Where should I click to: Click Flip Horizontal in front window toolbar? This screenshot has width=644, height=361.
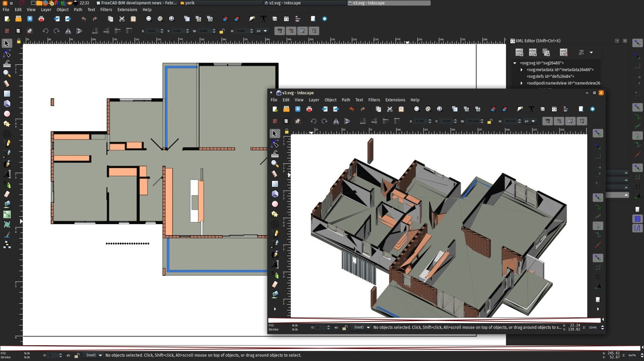336,121
